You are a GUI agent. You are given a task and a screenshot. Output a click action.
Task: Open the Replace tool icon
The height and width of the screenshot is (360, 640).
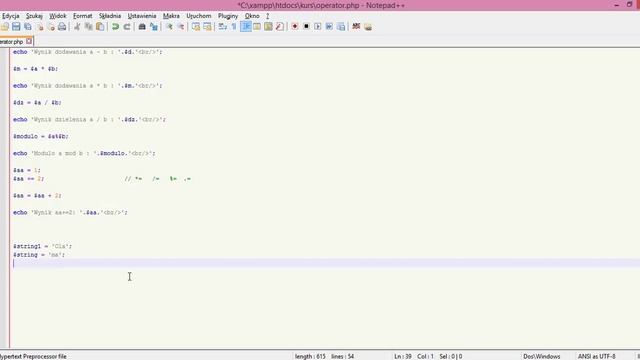point(153,27)
